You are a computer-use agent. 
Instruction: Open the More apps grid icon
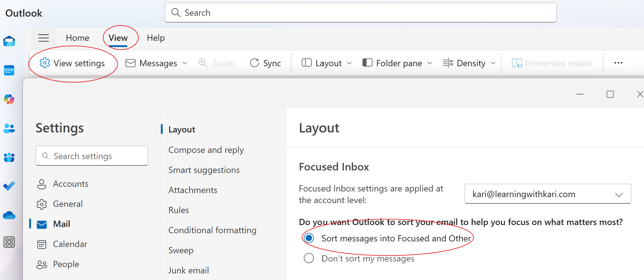9,242
